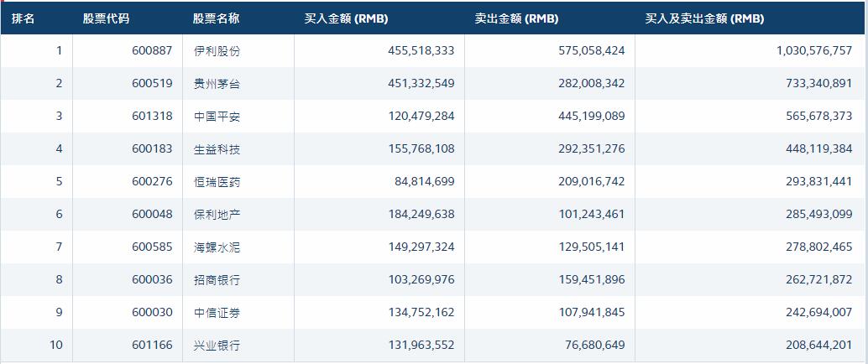
Task: Select stock name 生益科技
Action: tap(217, 148)
